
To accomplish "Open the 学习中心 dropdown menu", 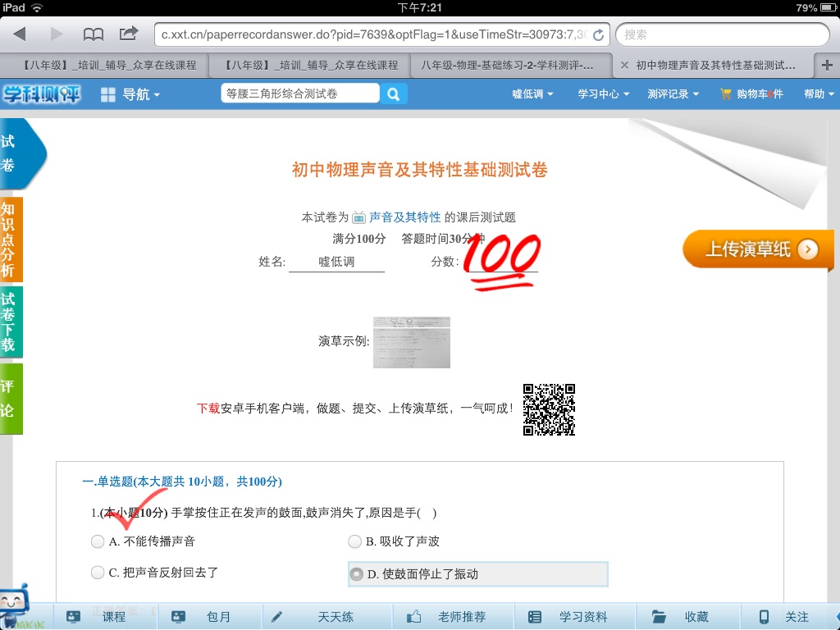I will [x=603, y=94].
